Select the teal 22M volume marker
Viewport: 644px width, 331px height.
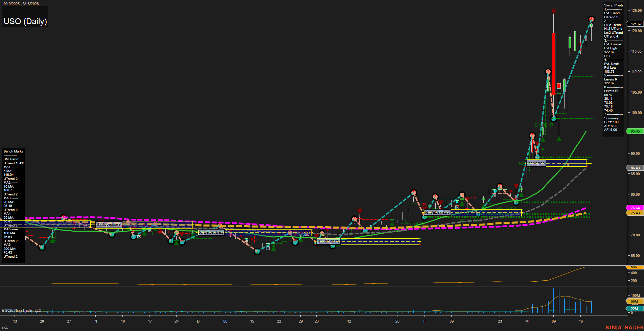pyautogui.click(x=634, y=309)
